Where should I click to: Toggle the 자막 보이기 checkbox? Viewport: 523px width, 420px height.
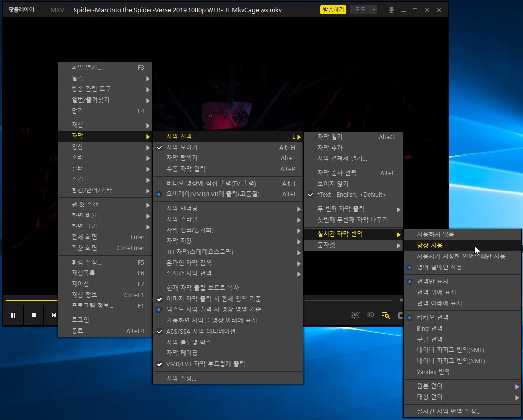coord(228,147)
